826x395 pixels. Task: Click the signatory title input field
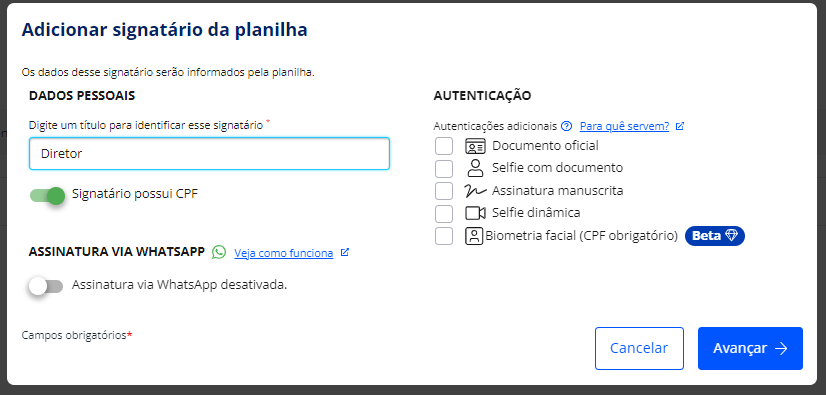(209, 154)
